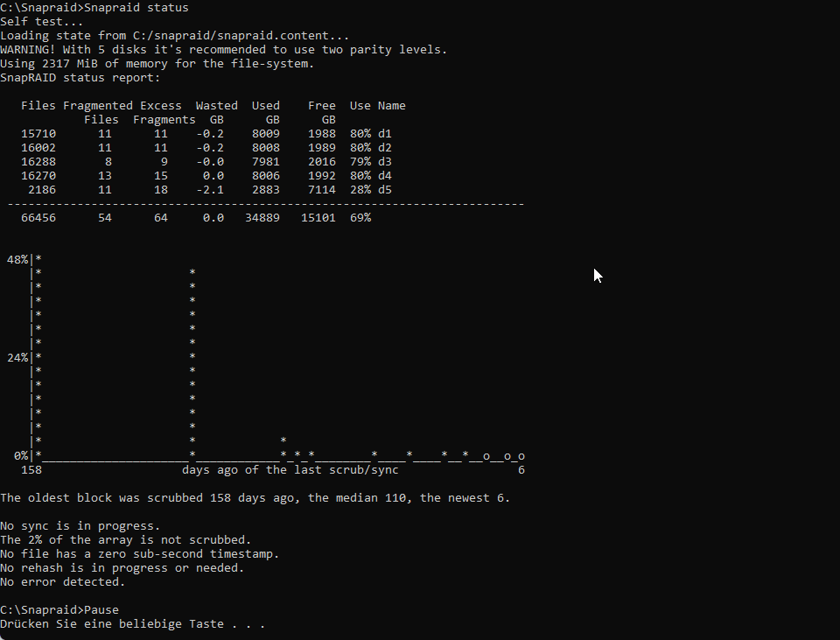Click total free value 15101
The height and width of the screenshot is (640, 840).
point(318,217)
